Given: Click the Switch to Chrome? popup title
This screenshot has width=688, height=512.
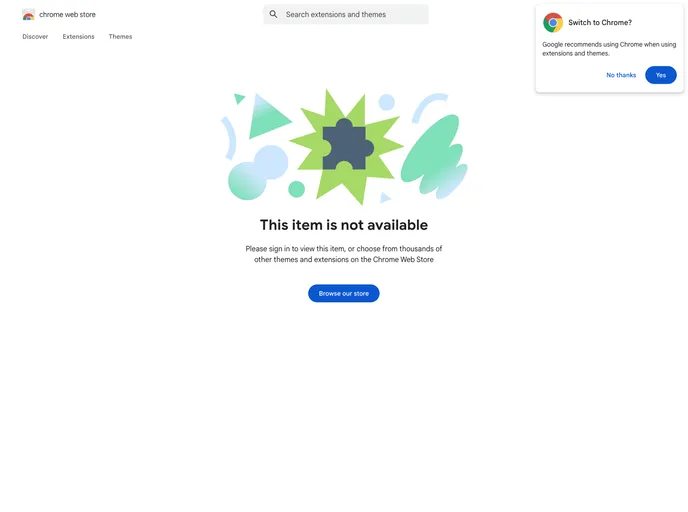Looking at the screenshot, I should pos(600,22).
